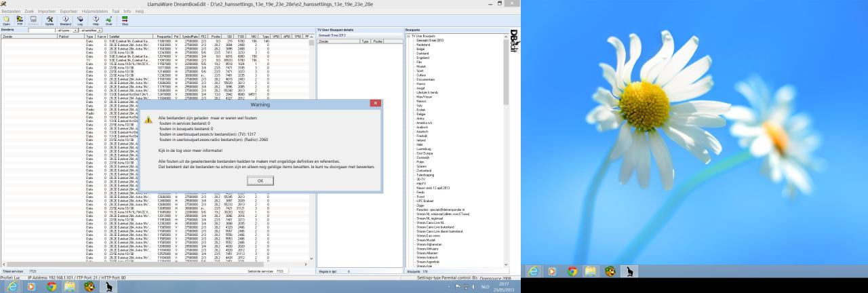This screenshot has width=868, height=293.
Task: Open the 'all types' filter dropdown
Action: pos(66,31)
